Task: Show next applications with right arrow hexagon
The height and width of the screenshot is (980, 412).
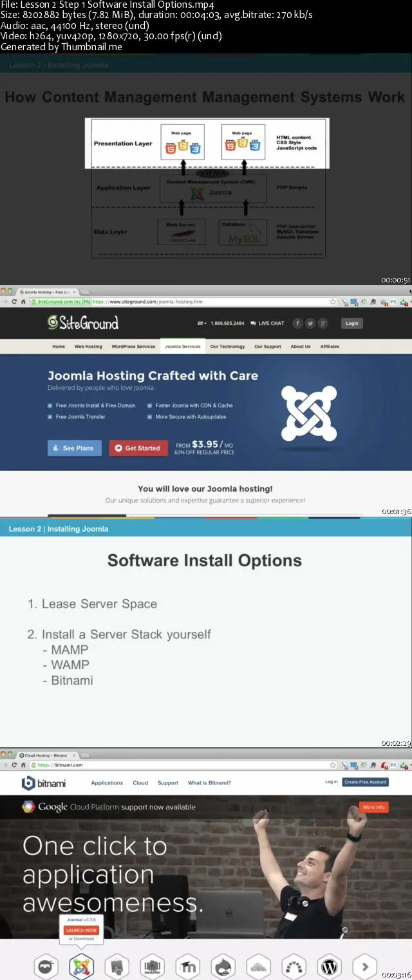Action: [x=364, y=966]
